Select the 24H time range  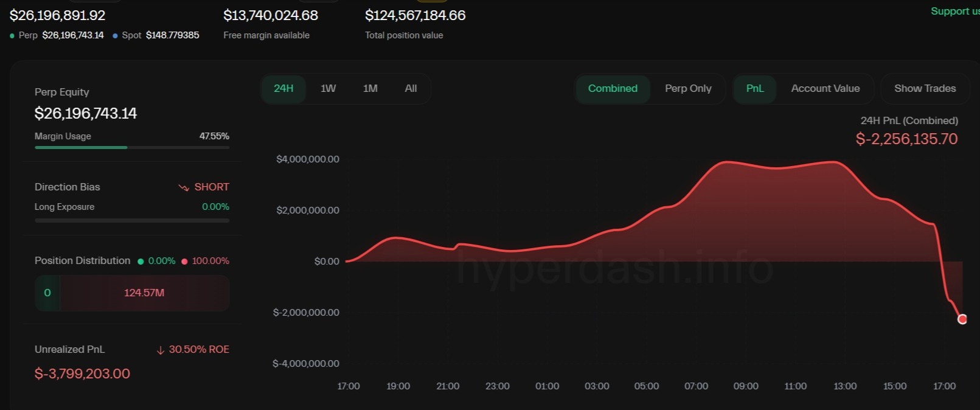(283, 89)
